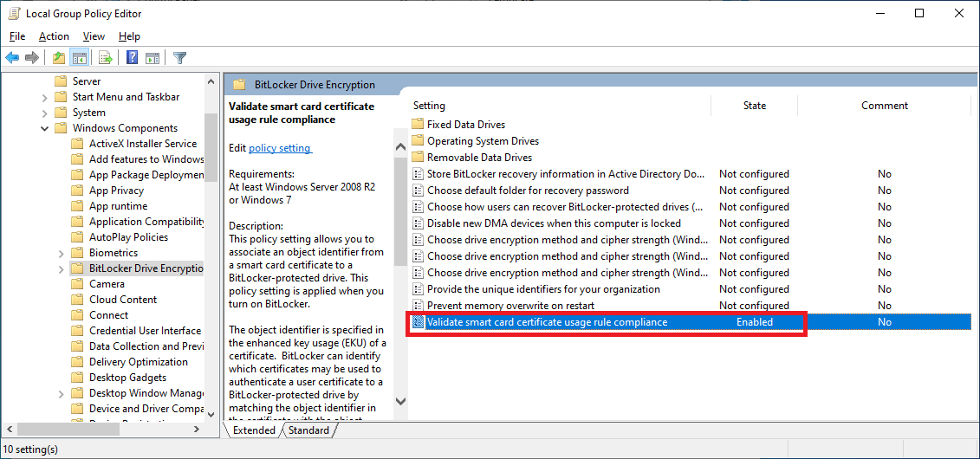The image size is (980, 459).
Task: Click the Up one level folder icon
Action: 59,58
